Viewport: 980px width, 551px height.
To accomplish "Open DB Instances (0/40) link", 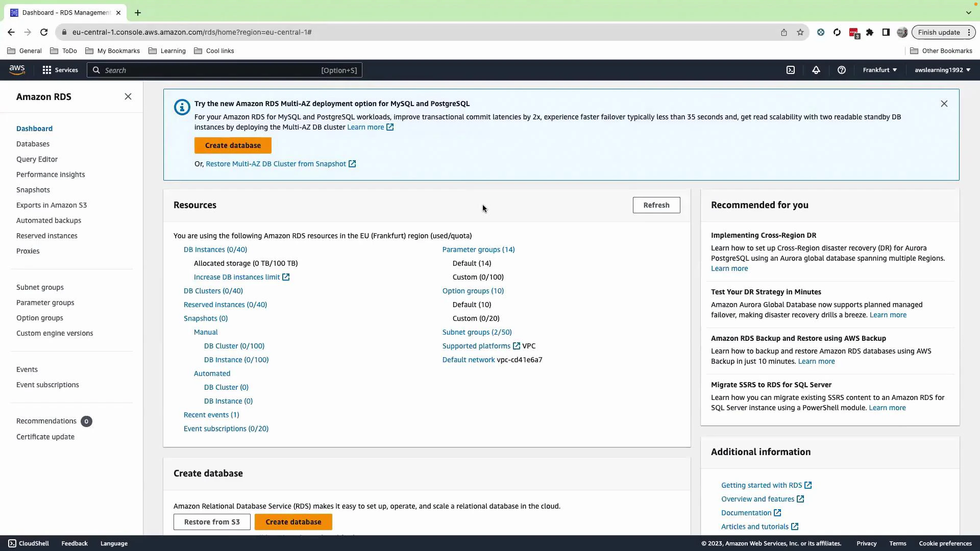I will coord(215,249).
